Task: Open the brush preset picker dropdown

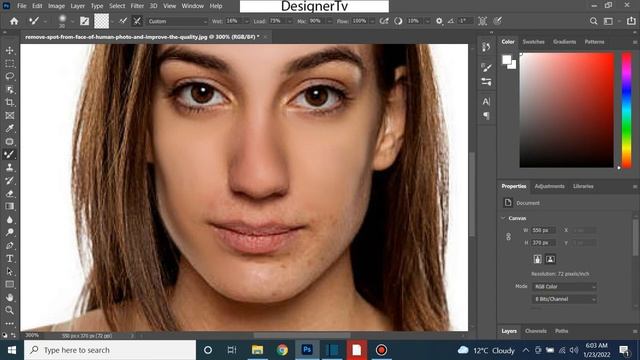Action: pyautogui.click(x=72, y=21)
